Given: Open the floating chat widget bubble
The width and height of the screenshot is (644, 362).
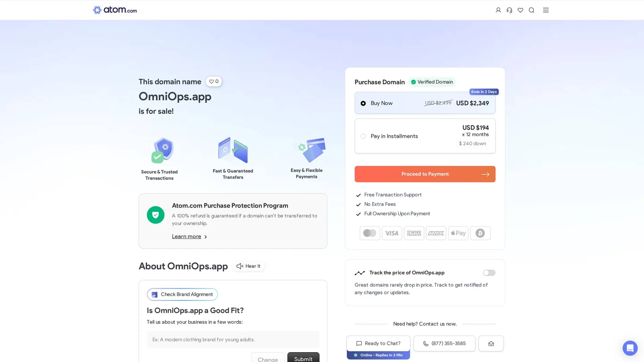Looking at the screenshot, I should click(x=630, y=348).
